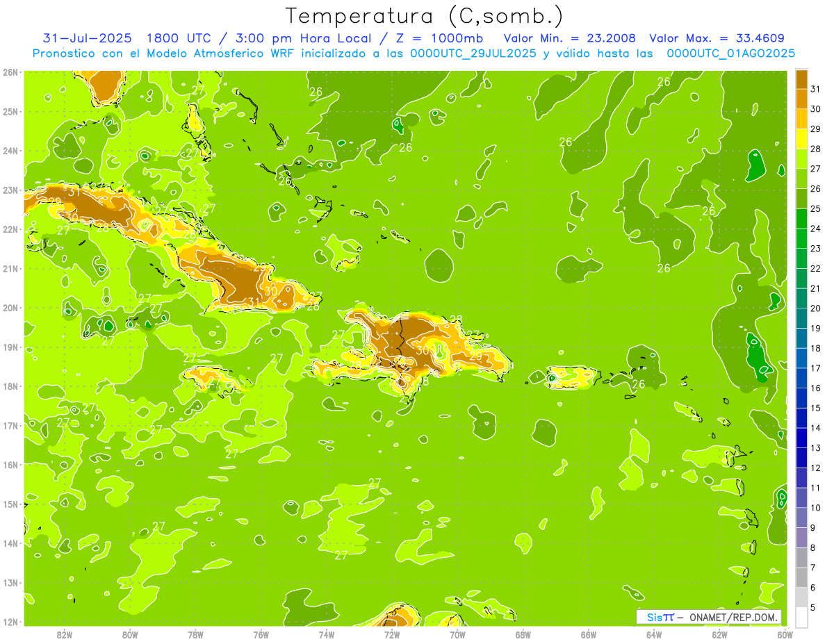
Task: Click longitude axis label '76W'
Action: coord(261,635)
